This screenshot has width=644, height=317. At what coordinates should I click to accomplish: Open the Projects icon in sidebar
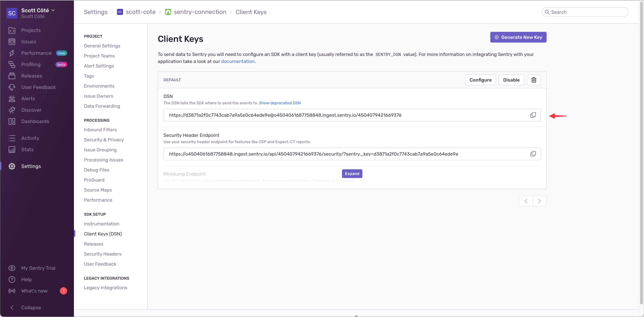(x=12, y=30)
